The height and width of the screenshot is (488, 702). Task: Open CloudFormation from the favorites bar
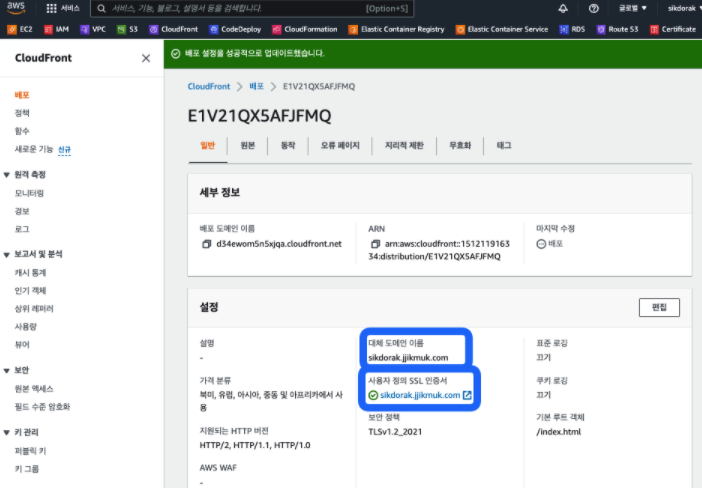(305, 30)
